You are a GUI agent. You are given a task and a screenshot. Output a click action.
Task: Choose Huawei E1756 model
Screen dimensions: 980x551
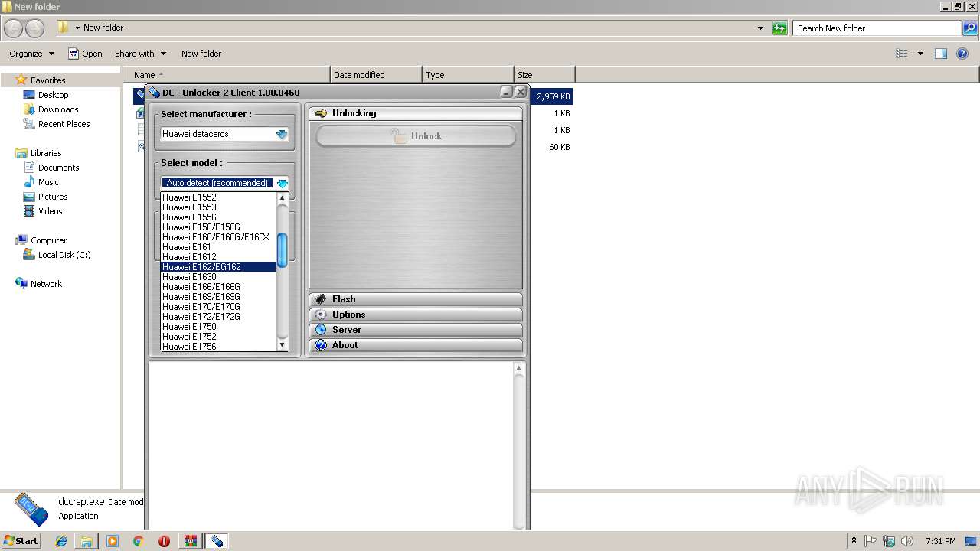pyautogui.click(x=218, y=347)
